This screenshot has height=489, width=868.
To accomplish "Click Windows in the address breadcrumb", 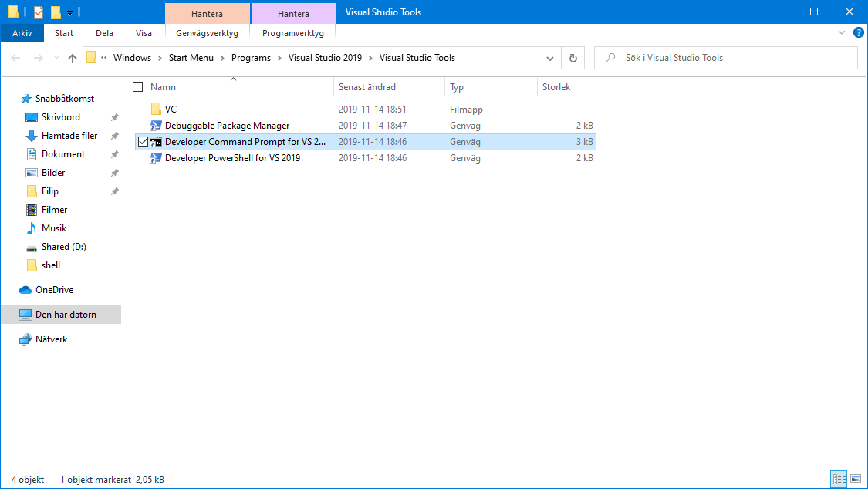I will click(x=132, y=58).
